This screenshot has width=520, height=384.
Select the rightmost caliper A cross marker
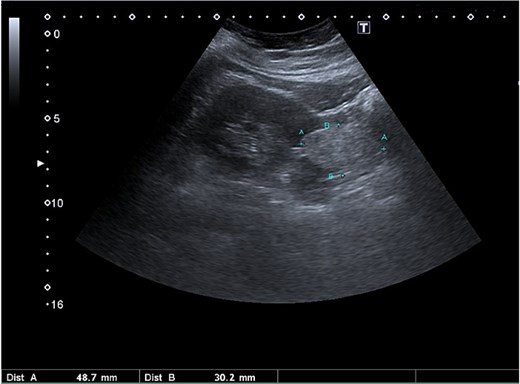[x=384, y=149]
